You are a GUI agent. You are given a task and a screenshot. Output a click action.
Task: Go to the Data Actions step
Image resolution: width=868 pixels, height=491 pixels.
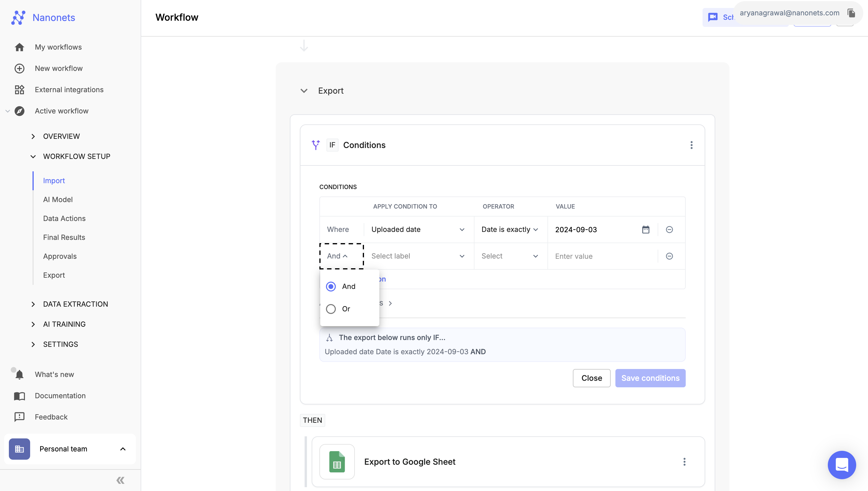64,219
